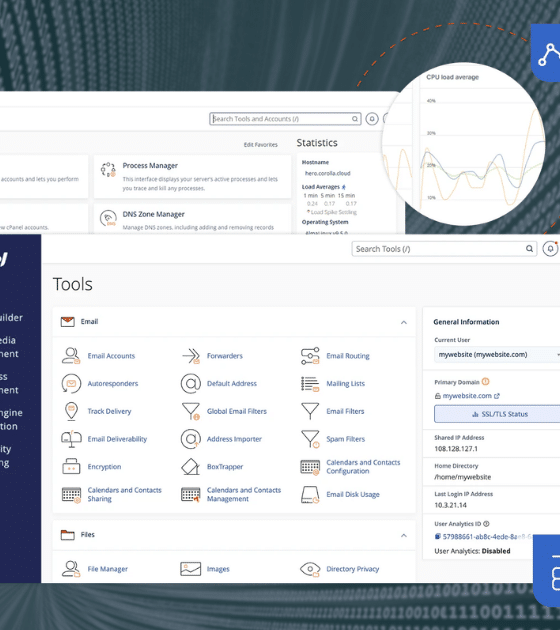Open the Autoresponders icon
This screenshot has width=560, height=630.
coord(71,384)
